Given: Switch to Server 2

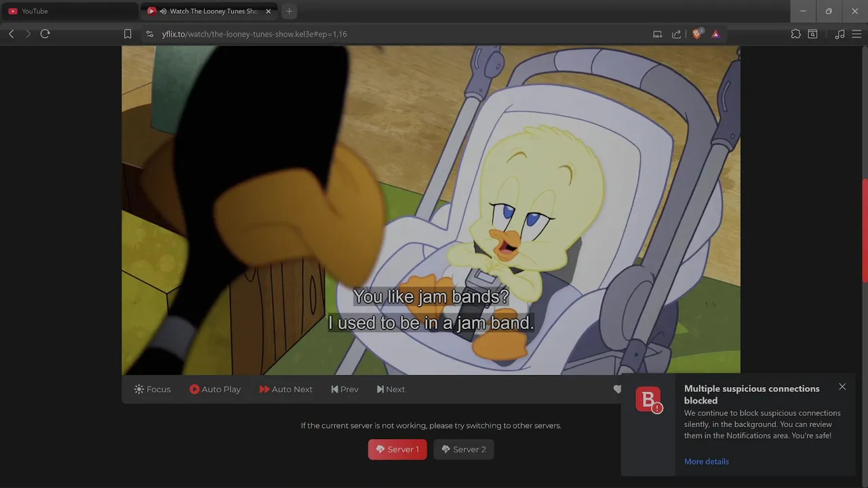Looking at the screenshot, I should tap(464, 449).
